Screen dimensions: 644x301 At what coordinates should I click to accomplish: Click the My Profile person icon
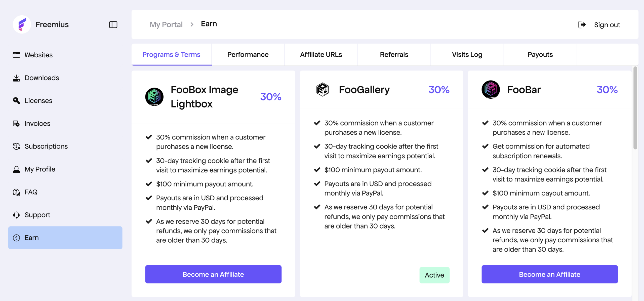(16, 169)
